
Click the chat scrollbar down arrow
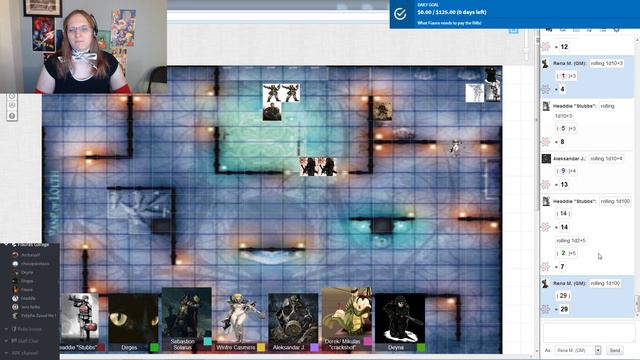pos(637,316)
